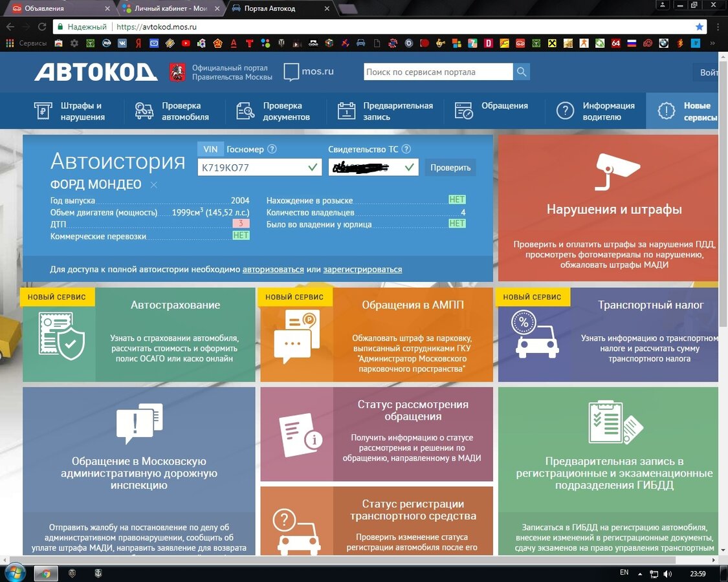The image size is (728, 582).
Task: Bookmark page with the star icon
Action: click(699, 27)
